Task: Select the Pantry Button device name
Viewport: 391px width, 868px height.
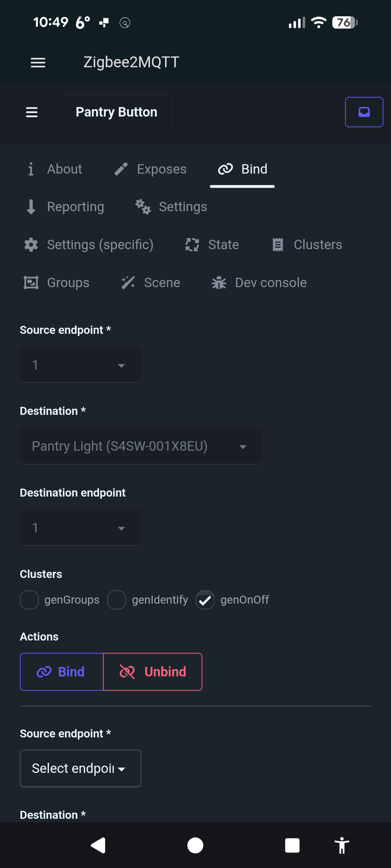Action: click(116, 112)
